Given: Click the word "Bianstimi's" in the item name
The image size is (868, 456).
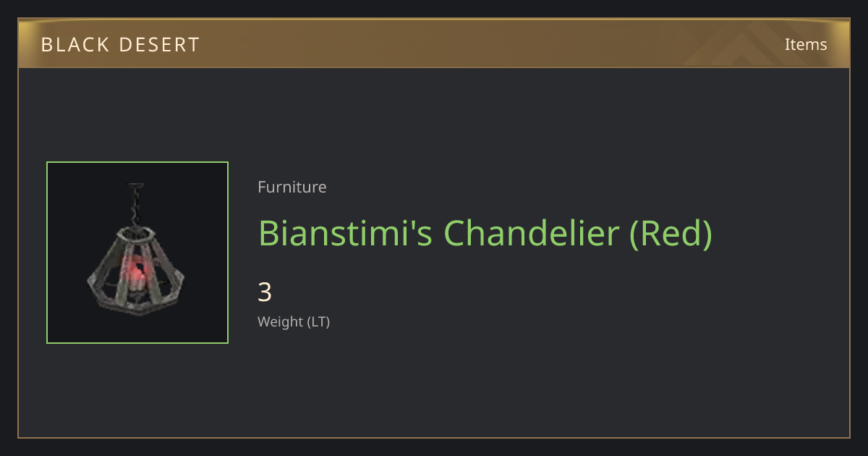Looking at the screenshot, I should tap(347, 233).
